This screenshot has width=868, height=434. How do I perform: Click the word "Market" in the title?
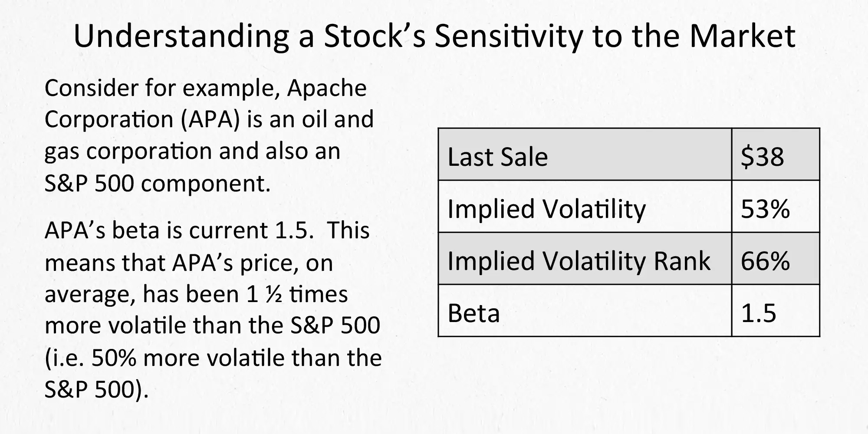(x=742, y=36)
